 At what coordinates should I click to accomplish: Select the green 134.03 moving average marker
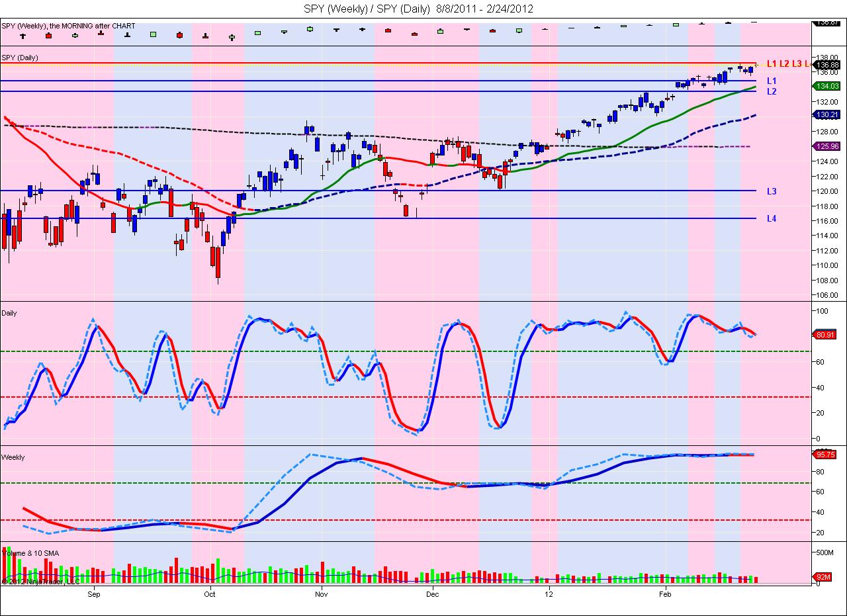826,86
